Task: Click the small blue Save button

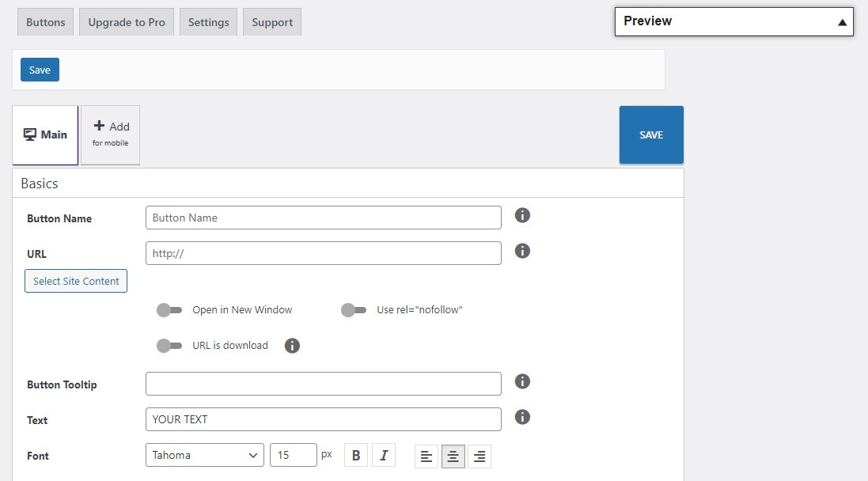Action: point(40,70)
